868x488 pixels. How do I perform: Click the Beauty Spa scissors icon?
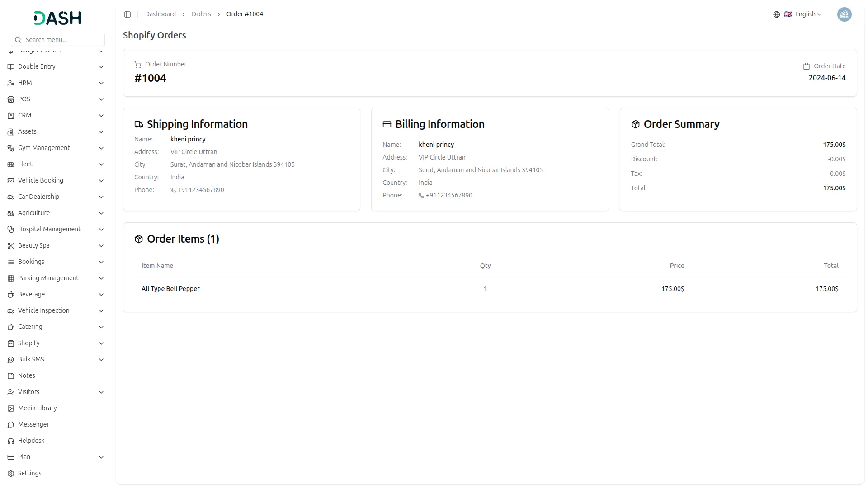[x=11, y=246]
